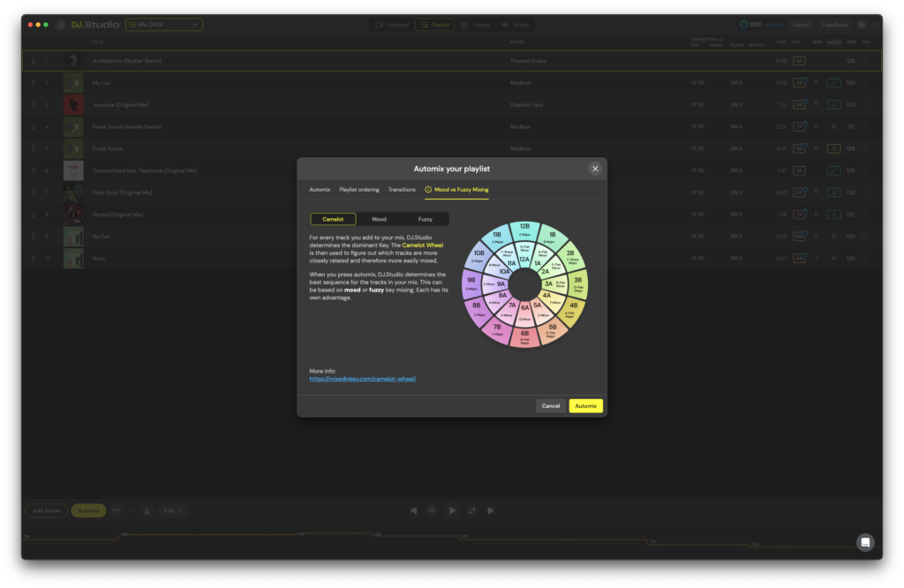Open the Transitions tab
Viewport: 904px width, 588px height.
(x=402, y=190)
